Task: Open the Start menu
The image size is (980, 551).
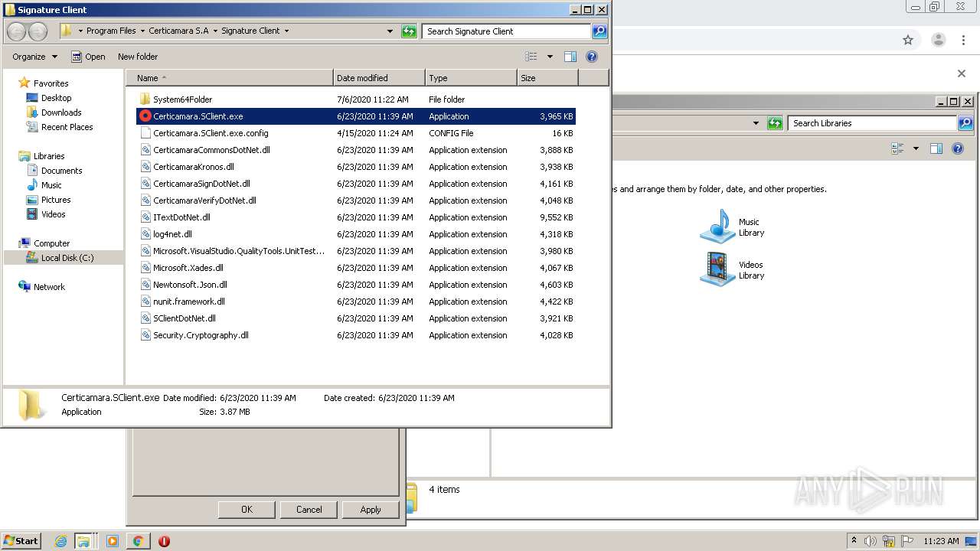Action: click(x=21, y=541)
